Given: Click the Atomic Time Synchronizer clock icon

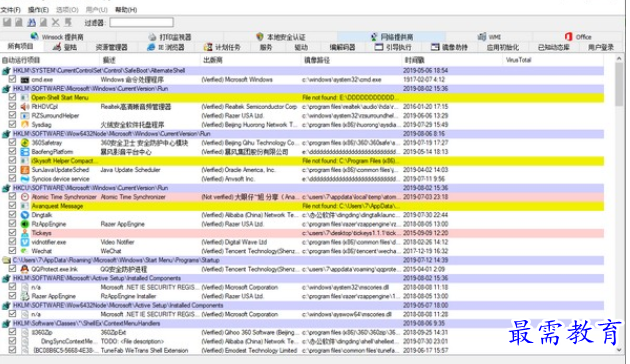Looking at the screenshot, I should tap(25, 197).
